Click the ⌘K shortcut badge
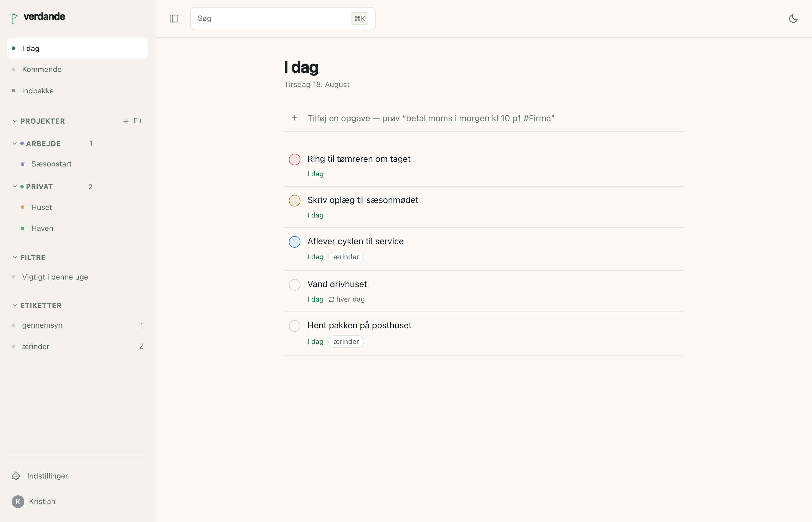The image size is (812, 522). click(x=360, y=19)
